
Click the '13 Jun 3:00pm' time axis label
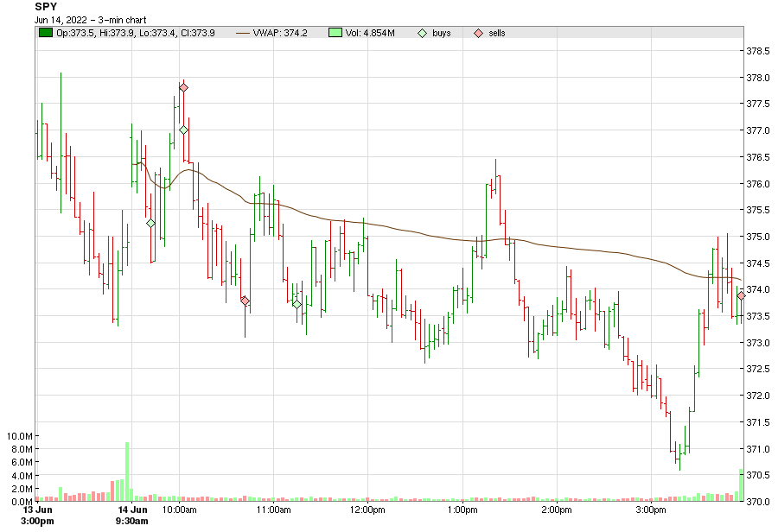click(x=38, y=516)
